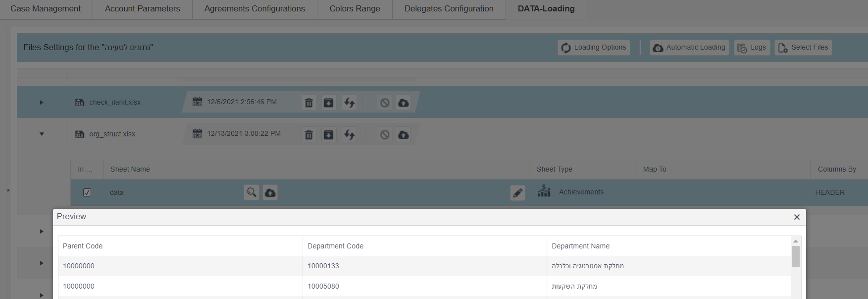Click the check_ilanit.xlsx file name

coord(115,102)
